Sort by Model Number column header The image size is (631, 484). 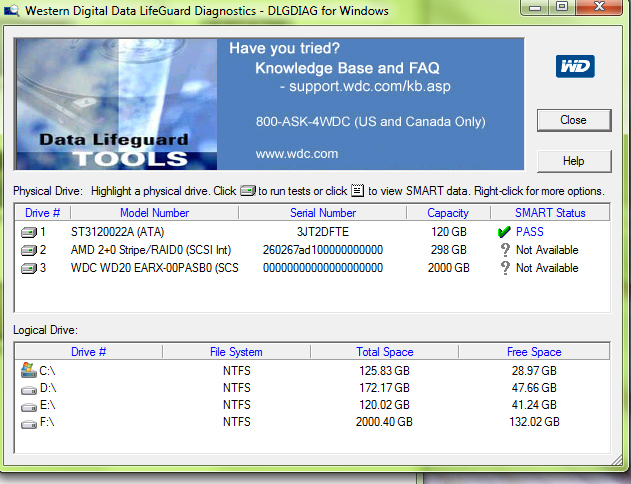154,213
